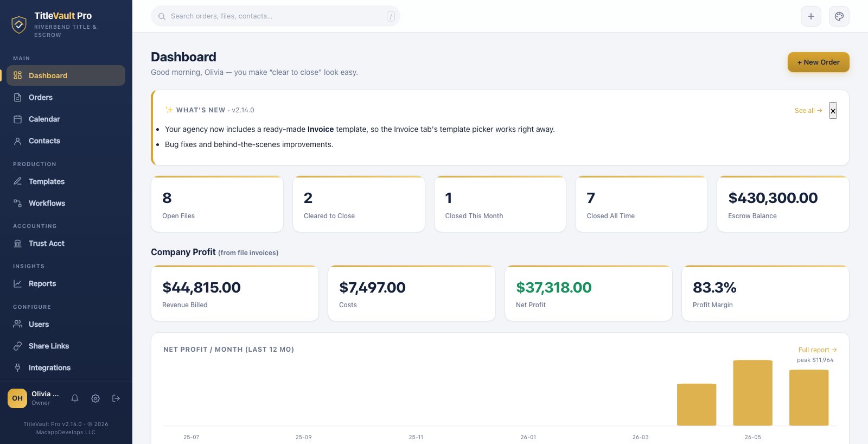
Task: Click the Escrow Balance card
Action: click(x=783, y=204)
